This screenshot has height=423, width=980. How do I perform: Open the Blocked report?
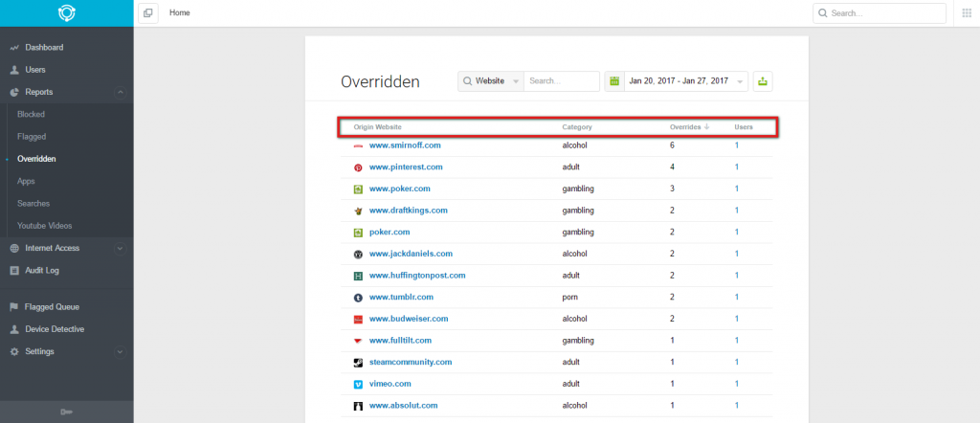coord(31,114)
